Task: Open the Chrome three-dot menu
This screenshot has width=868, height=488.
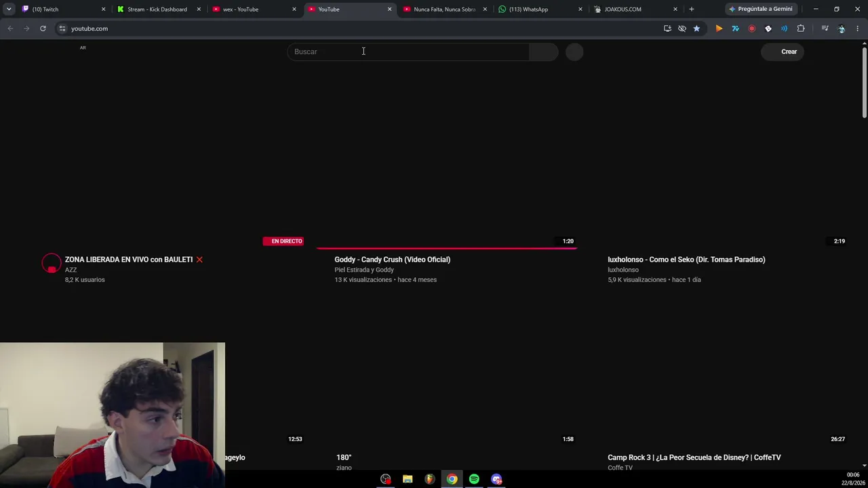Action: coord(858,28)
